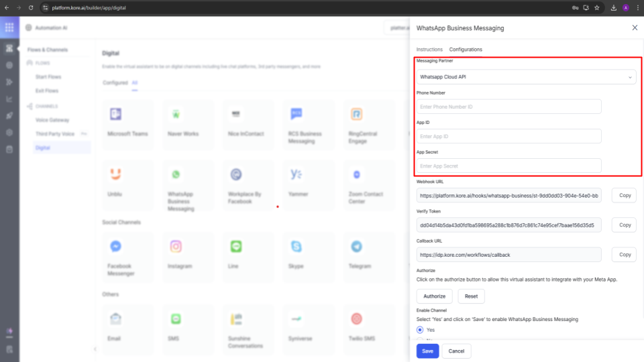Open the browser downloads icon
The height and width of the screenshot is (362, 644).
click(614, 7)
